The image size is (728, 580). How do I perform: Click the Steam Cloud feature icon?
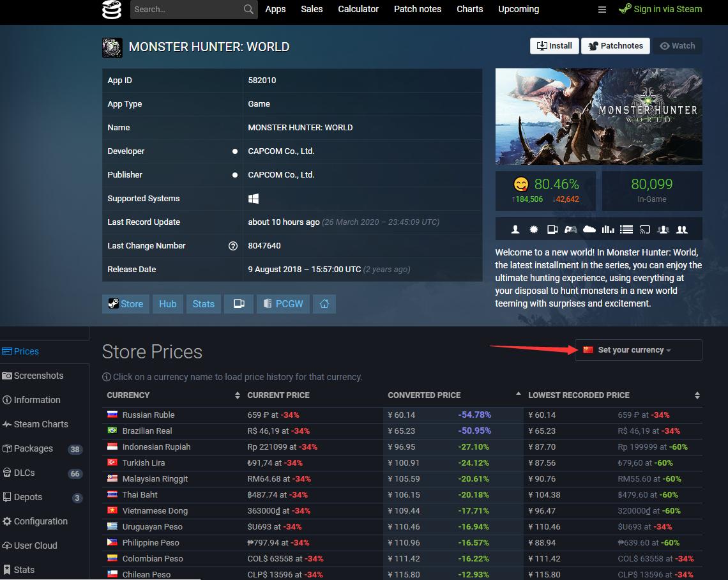click(588, 229)
